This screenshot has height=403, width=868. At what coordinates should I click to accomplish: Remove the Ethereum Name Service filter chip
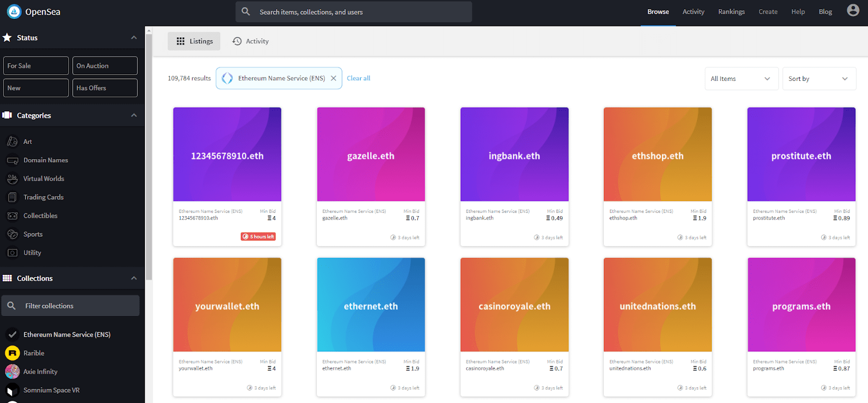pos(334,78)
